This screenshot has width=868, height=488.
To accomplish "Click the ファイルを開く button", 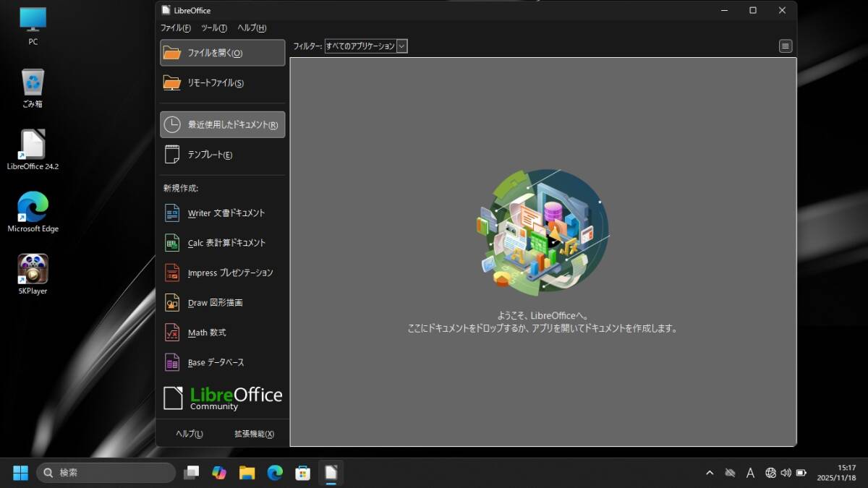I will coord(222,53).
